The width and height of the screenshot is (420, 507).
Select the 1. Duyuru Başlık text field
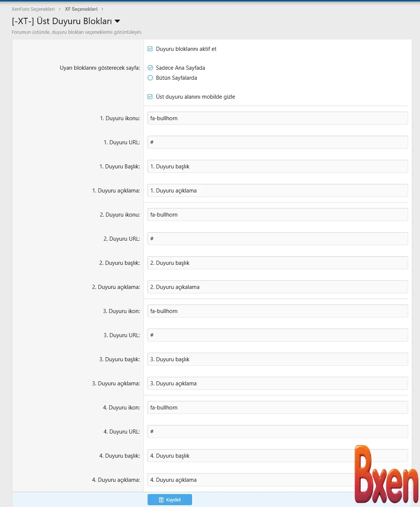tap(277, 166)
